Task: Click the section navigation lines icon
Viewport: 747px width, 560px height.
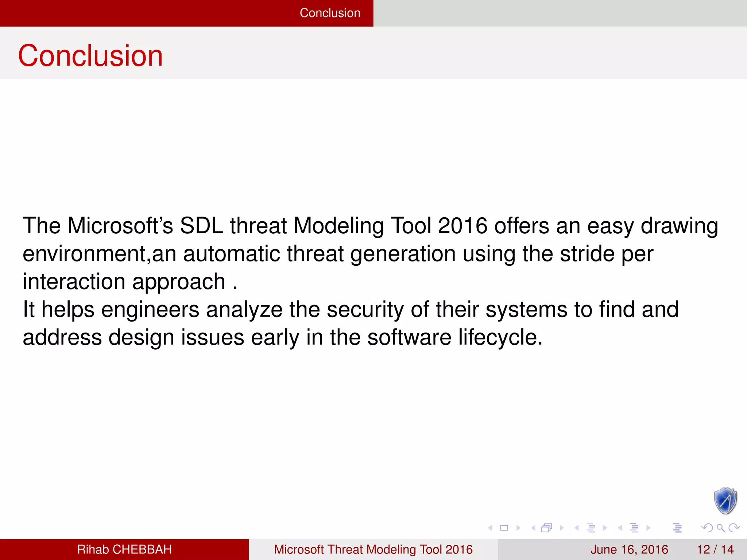Action: pos(634,528)
